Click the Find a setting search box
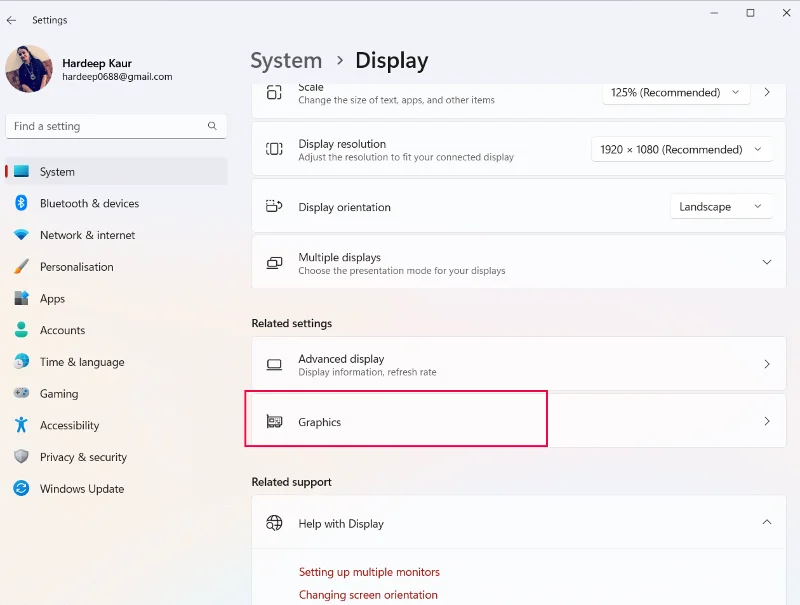 pyautogui.click(x=116, y=126)
